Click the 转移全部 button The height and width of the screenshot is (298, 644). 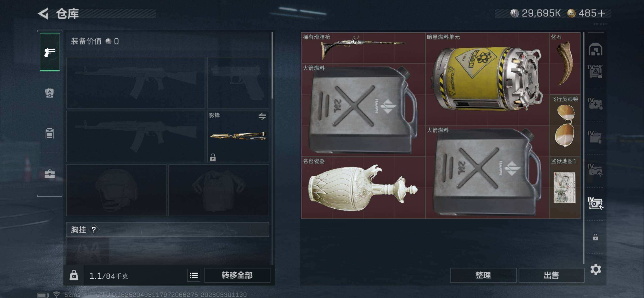[237, 275]
